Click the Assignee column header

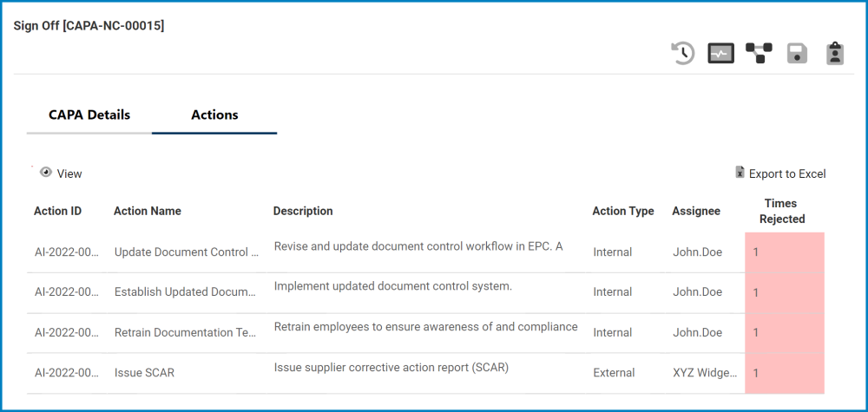pyautogui.click(x=696, y=211)
